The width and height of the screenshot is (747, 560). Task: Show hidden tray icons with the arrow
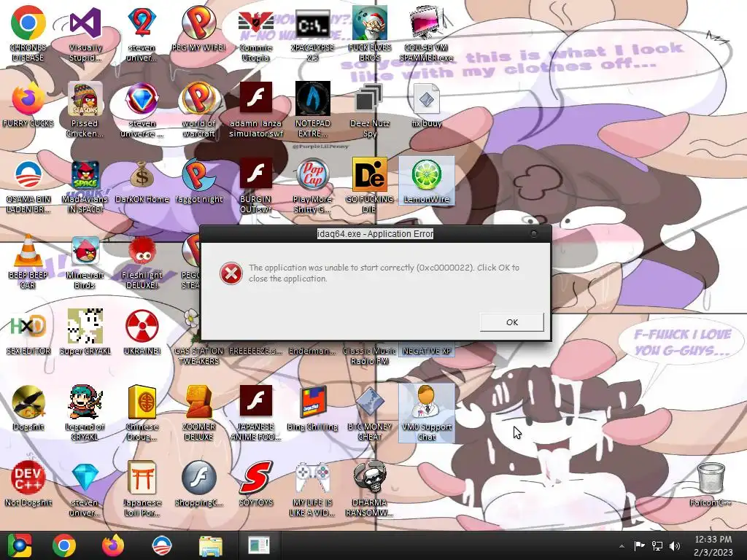(622, 546)
